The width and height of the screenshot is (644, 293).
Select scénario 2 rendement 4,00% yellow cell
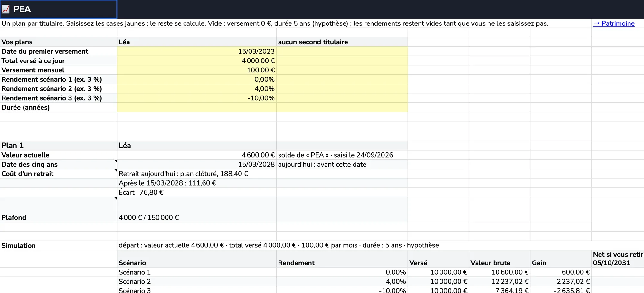[x=197, y=89]
